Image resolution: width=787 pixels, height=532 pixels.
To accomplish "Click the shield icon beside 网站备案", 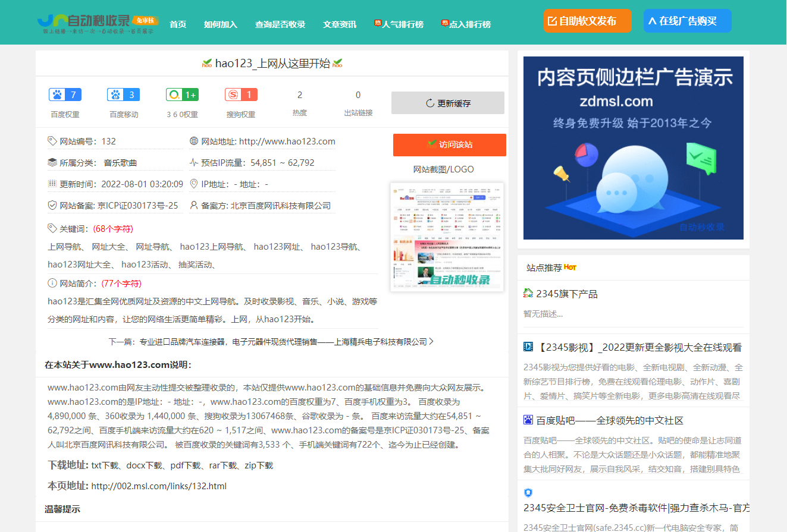I will pyautogui.click(x=52, y=205).
